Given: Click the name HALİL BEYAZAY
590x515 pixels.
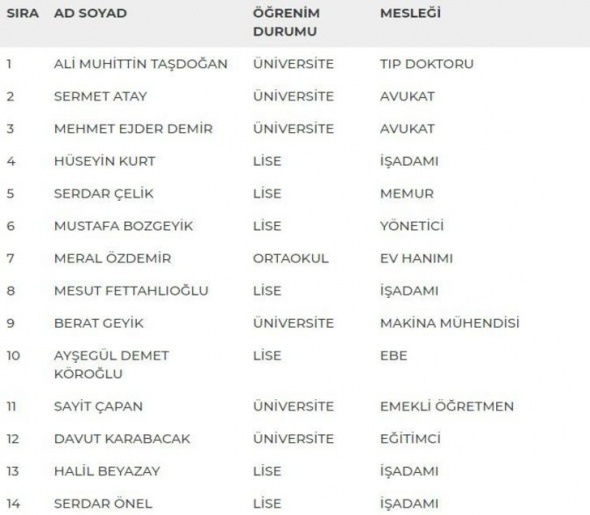Looking at the screenshot, I should click(107, 471).
